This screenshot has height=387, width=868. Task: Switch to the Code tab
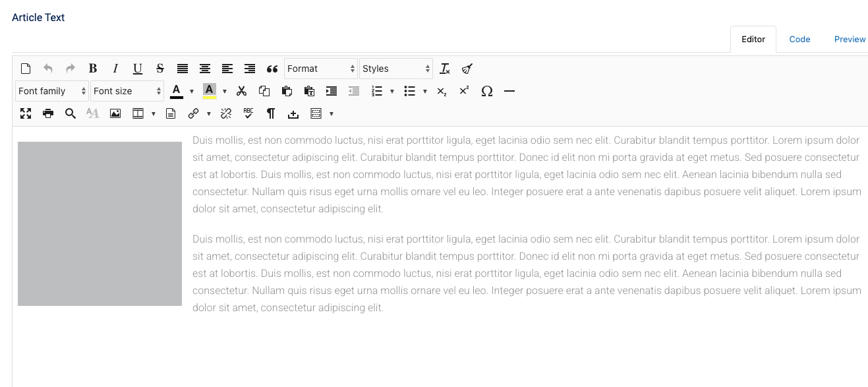coord(799,40)
